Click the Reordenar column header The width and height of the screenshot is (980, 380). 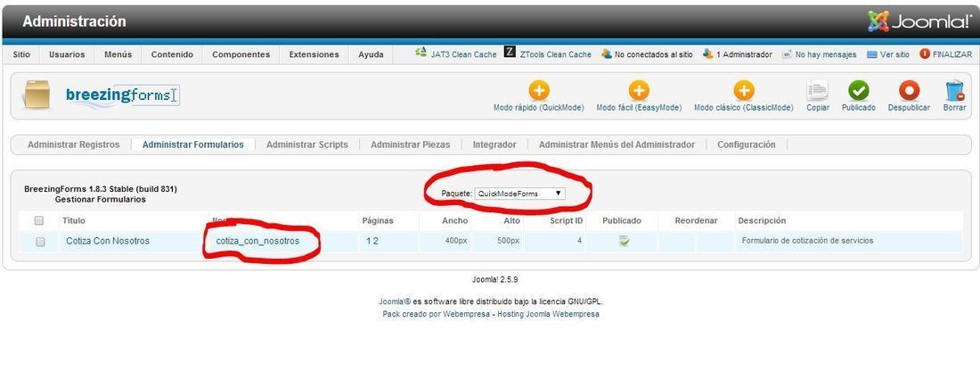(x=697, y=221)
